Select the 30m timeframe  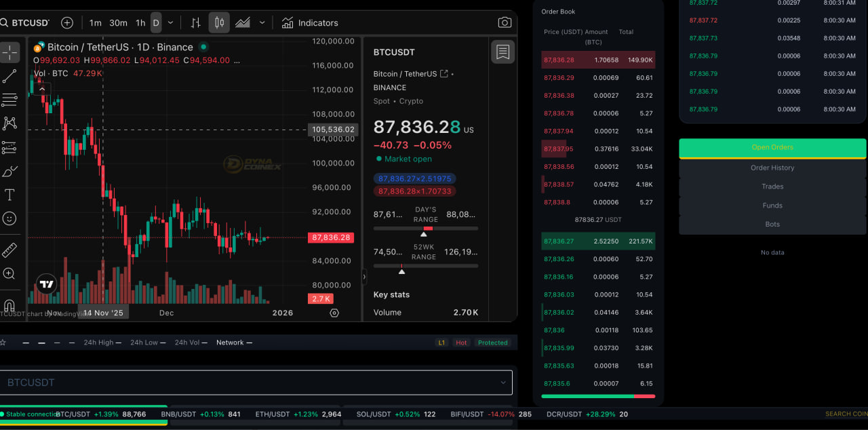(x=118, y=22)
